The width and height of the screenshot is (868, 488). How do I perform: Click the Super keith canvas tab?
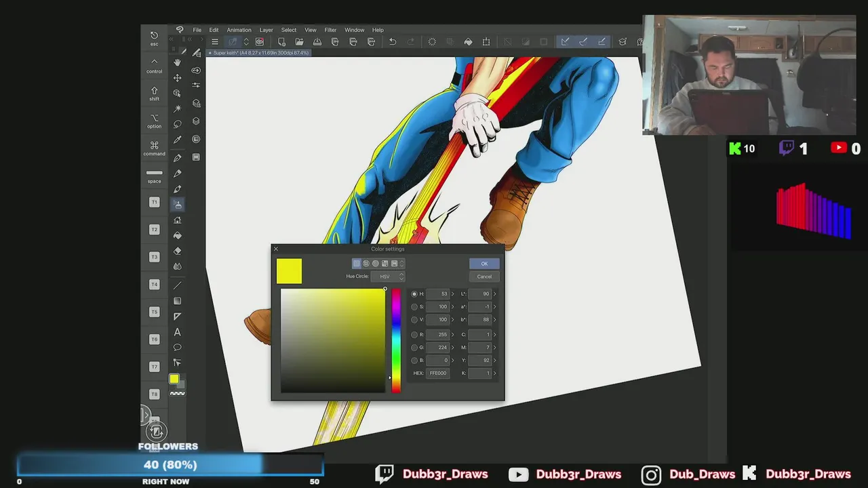tap(258, 53)
